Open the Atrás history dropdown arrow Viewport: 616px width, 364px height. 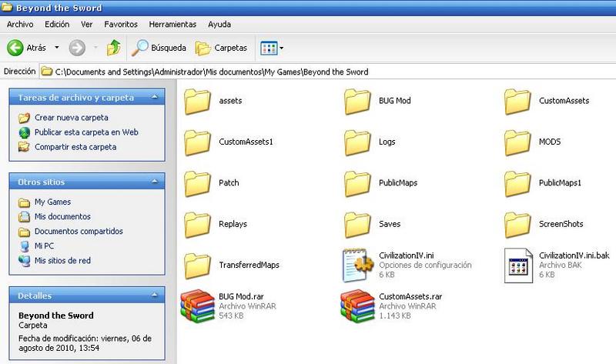(x=55, y=48)
